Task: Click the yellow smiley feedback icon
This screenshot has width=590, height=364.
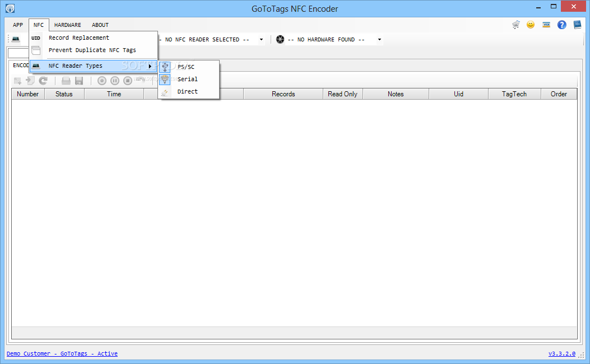Action: pos(531,25)
